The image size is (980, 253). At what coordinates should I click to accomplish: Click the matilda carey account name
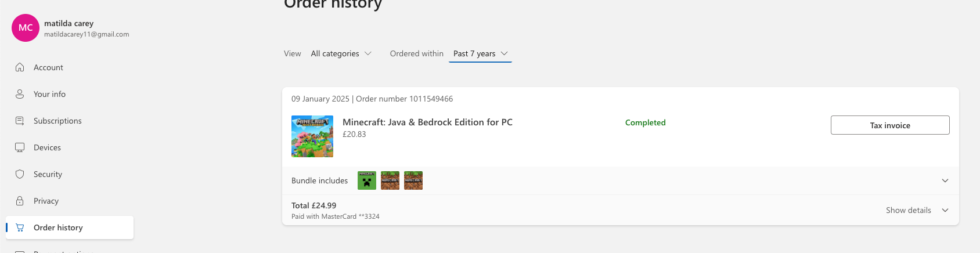coord(69,23)
